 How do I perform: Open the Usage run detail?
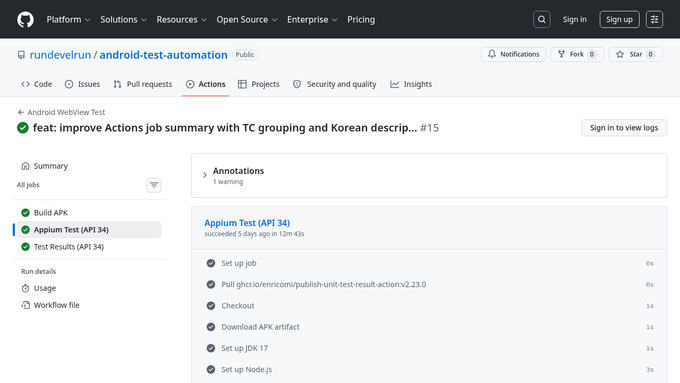click(x=89, y=288)
